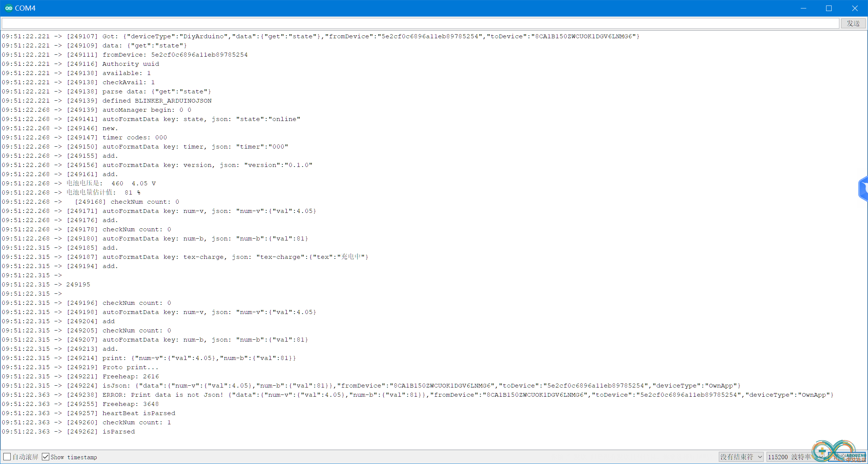Click the line "[249138] available: 1"
Viewport: 868px width, 464px height.
tap(76, 73)
